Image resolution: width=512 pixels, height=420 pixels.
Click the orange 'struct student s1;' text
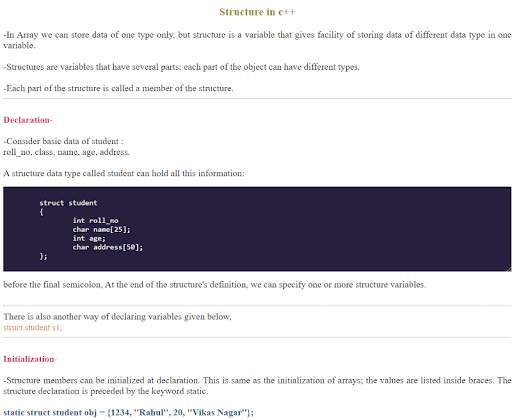[x=33, y=327]
